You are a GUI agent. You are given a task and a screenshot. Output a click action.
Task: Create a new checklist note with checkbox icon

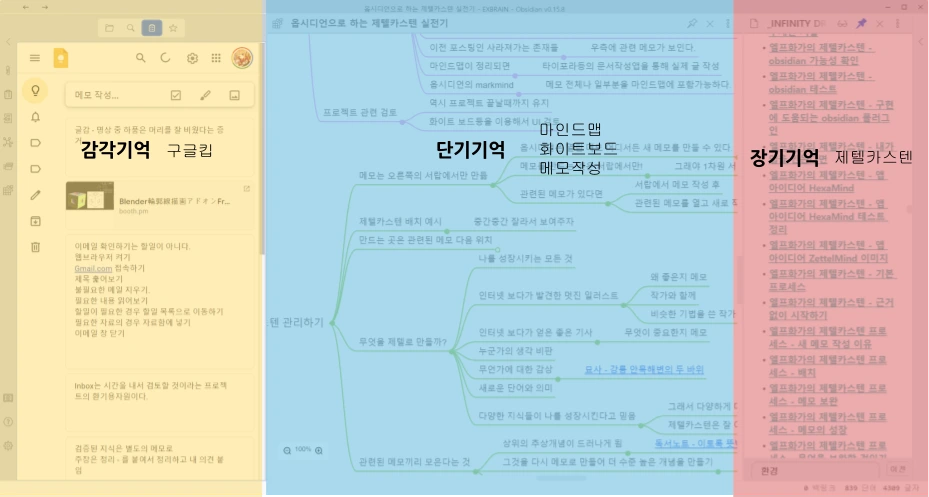click(x=176, y=95)
